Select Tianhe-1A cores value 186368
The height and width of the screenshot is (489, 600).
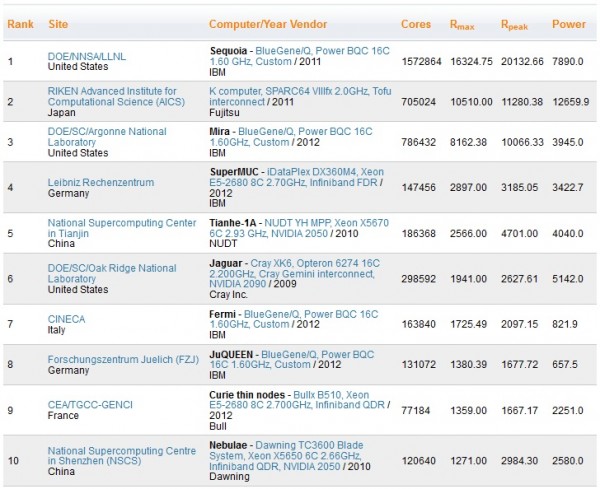click(419, 233)
